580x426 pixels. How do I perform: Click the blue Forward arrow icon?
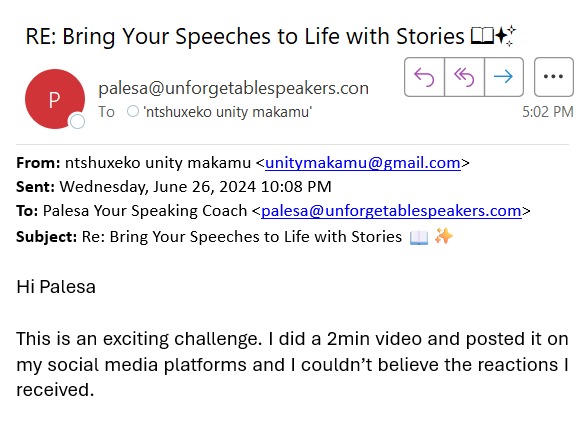pos(503,77)
